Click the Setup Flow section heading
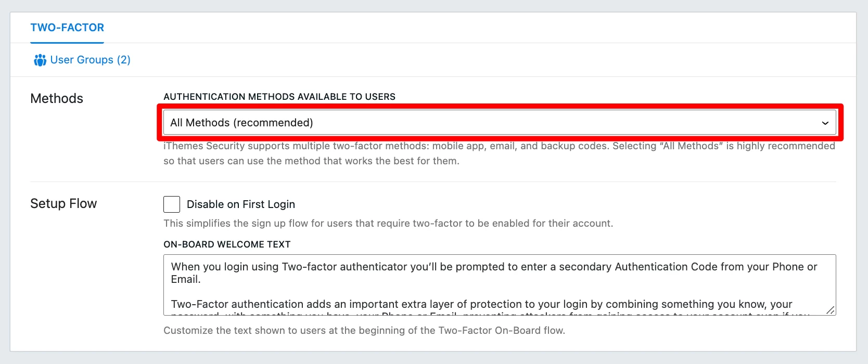 (x=63, y=203)
